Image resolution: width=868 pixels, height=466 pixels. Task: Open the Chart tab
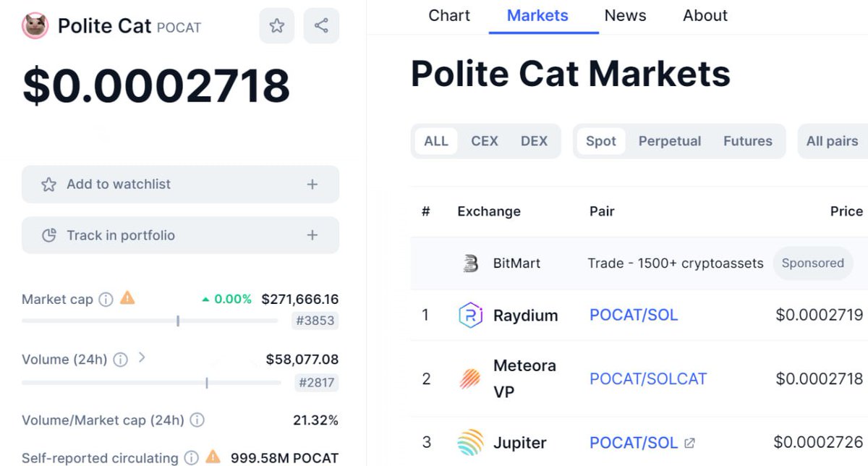[x=448, y=14]
